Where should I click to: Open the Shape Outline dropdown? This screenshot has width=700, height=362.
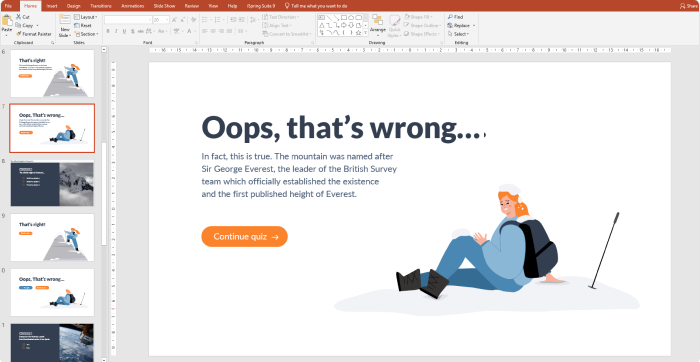[422, 25]
